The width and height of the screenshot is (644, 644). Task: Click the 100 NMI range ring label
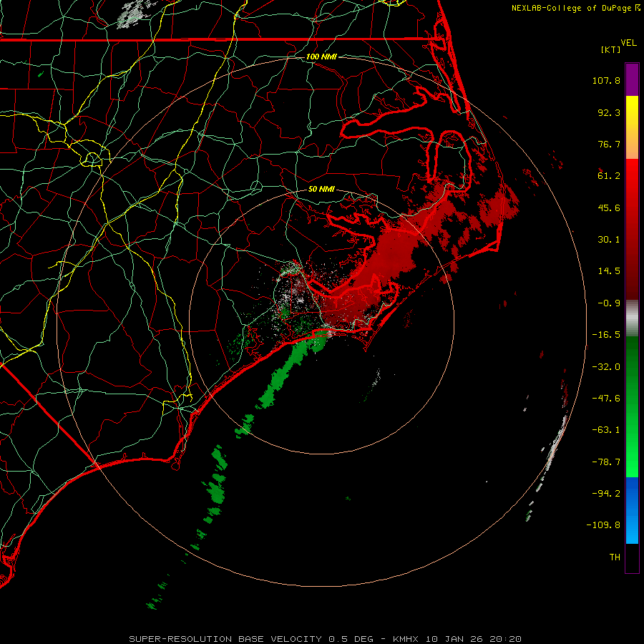click(321, 57)
